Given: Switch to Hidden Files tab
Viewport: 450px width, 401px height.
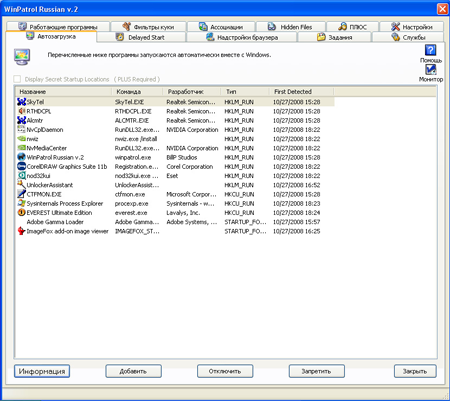Looking at the screenshot, I should coord(291,27).
